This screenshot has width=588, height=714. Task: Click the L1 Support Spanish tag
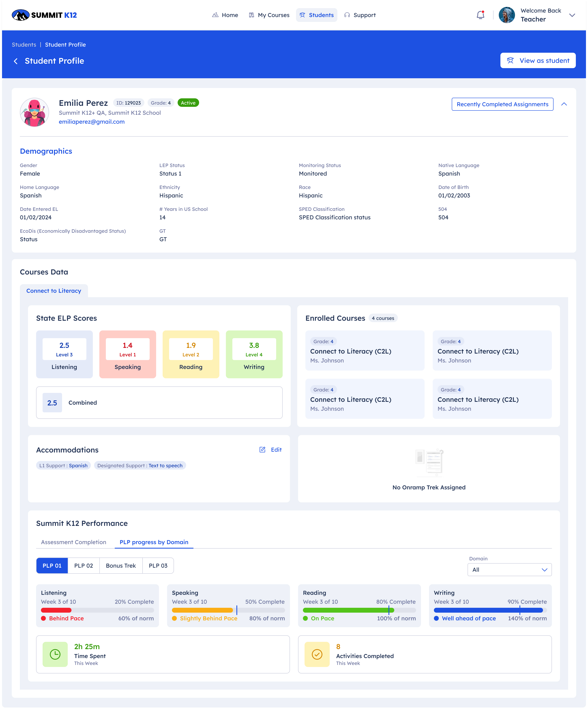pyautogui.click(x=63, y=465)
